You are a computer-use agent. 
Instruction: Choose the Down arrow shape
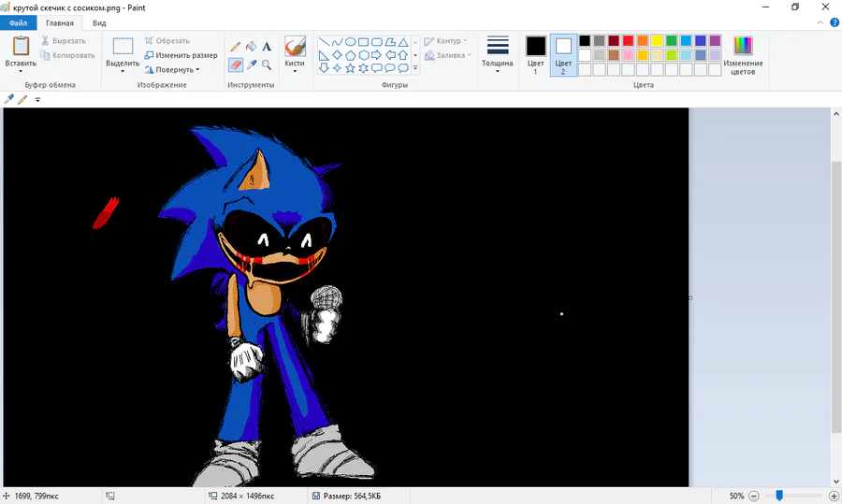(324, 68)
